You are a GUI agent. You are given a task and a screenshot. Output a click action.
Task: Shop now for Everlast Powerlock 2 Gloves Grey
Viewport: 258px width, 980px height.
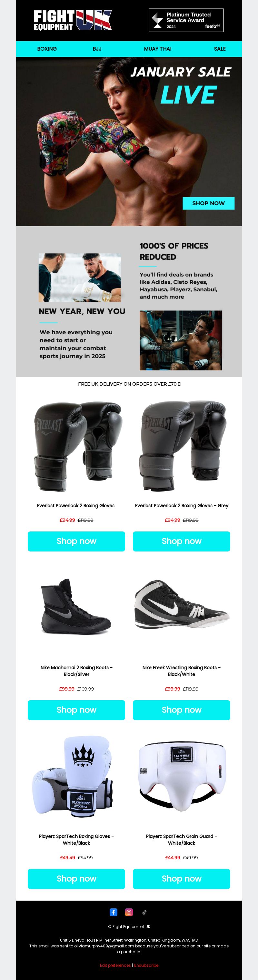point(181,541)
